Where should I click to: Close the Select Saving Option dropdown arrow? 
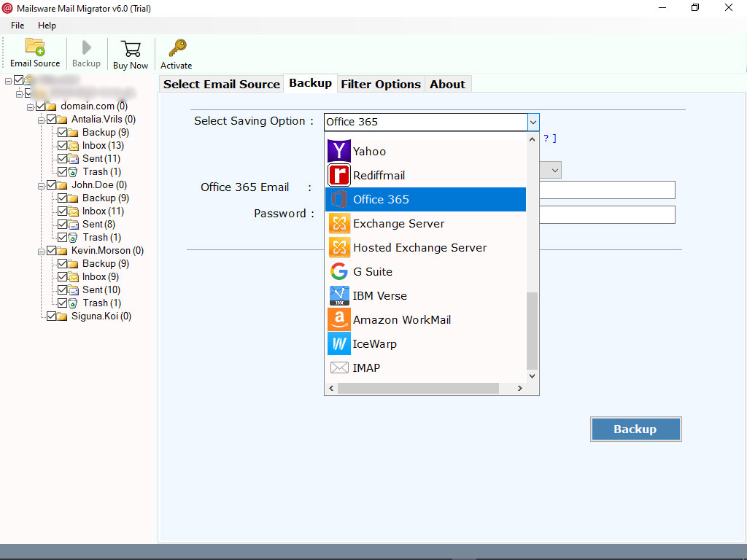click(x=533, y=122)
